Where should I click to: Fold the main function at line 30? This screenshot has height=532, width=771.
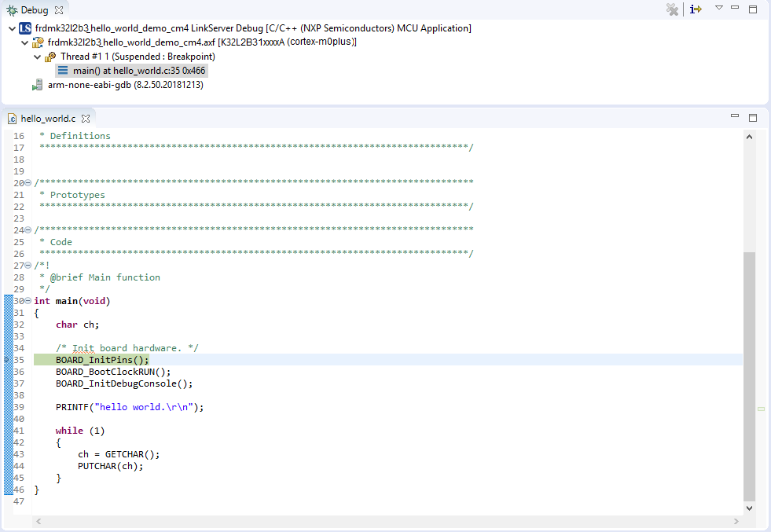(x=28, y=301)
